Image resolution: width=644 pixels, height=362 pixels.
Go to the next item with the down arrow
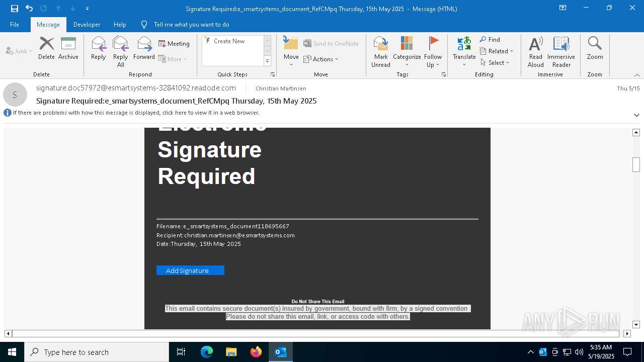[73, 9]
